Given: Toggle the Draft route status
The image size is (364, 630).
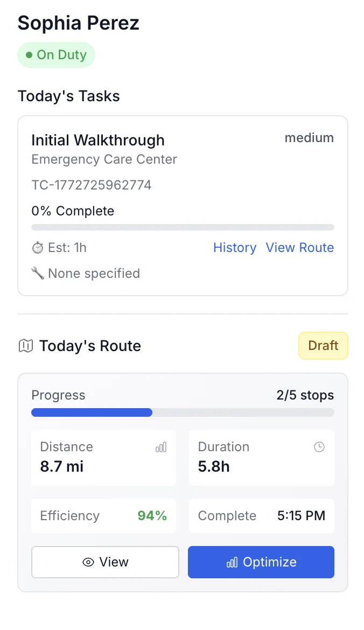Looking at the screenshot, I should [323, 345].
